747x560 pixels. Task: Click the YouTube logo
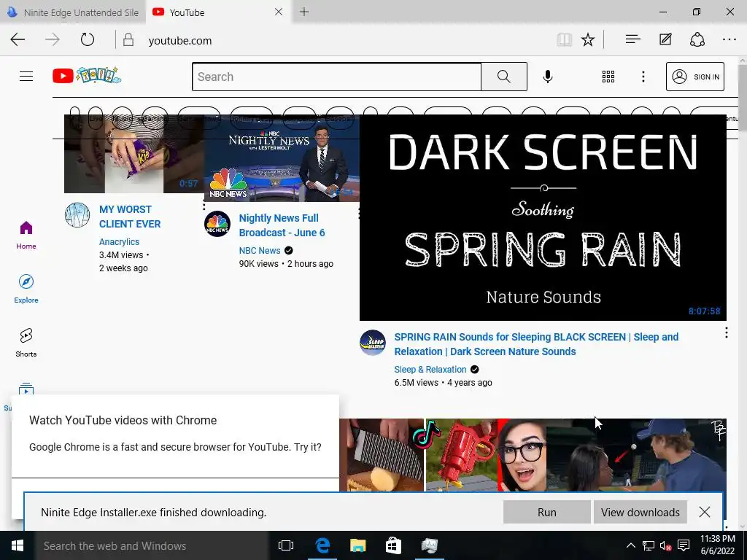point(87,76)
